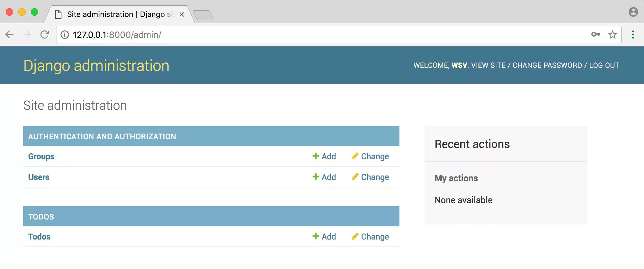The height and width of the screenshot is (269, 644).
Task: Open the Groups model link
Action: [x=41, y=156]
